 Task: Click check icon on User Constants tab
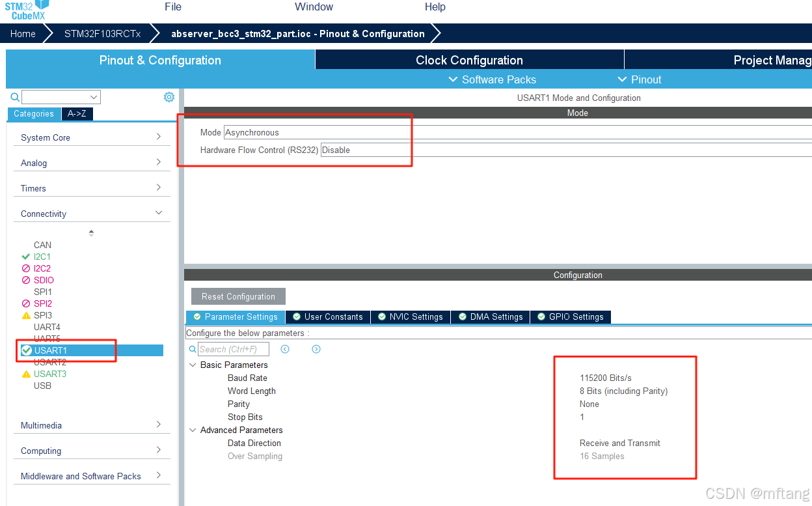[297, 316]
